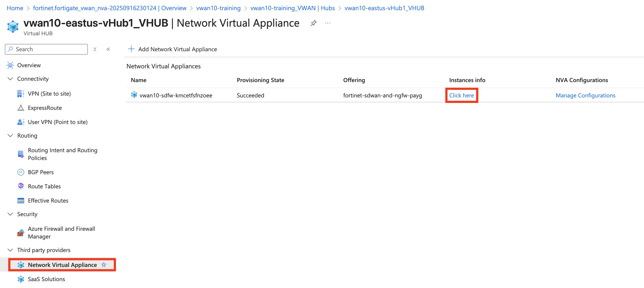Open vwan10-training breadcrumb

(x=218, y=8)
